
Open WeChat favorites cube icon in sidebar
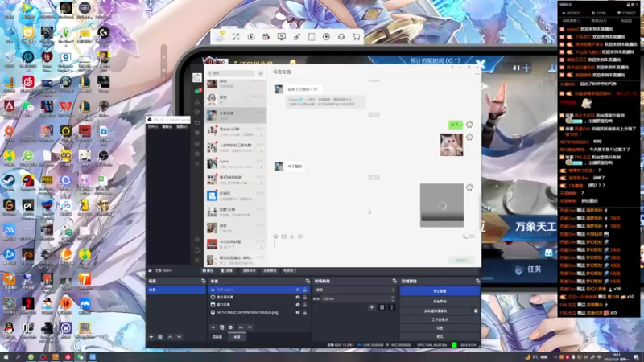(197, 112)
